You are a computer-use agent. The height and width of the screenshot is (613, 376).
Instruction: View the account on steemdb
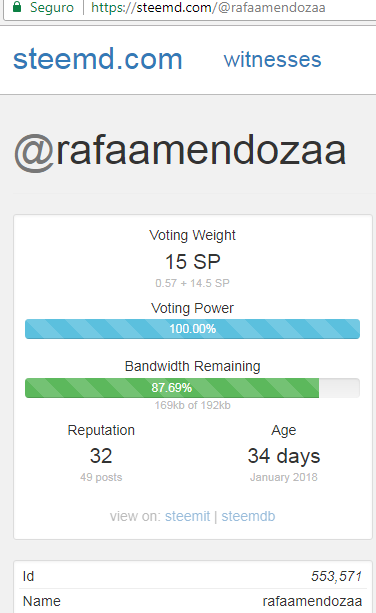(x=248, y=516)
